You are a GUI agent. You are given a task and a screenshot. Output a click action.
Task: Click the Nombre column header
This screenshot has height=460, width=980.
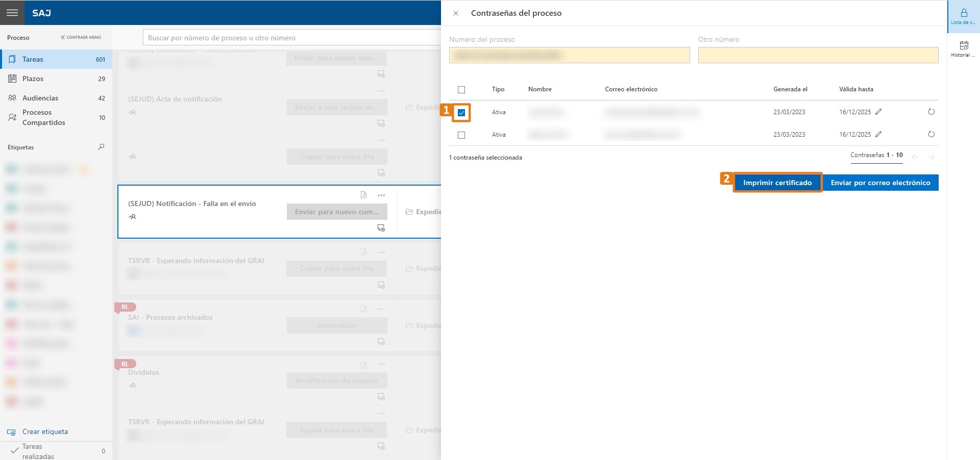point(540,89)
